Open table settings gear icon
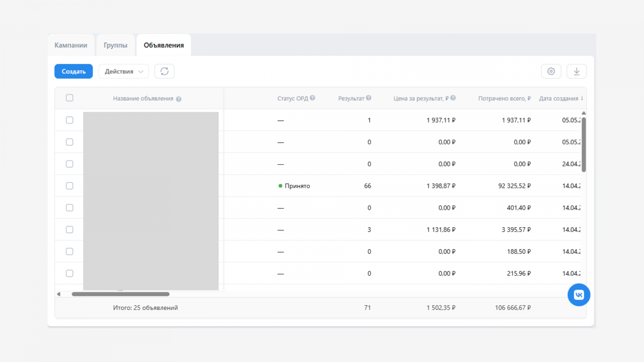 [551, 71]
